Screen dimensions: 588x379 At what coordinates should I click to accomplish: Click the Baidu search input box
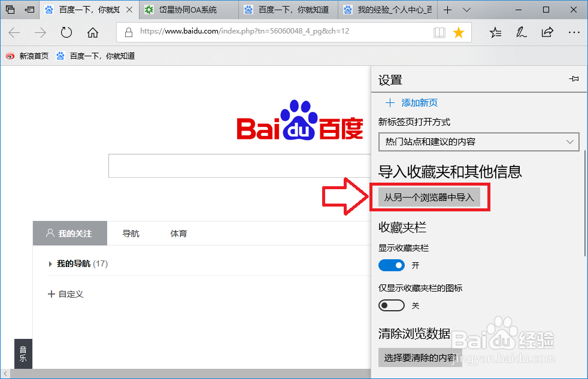[x=240, y=166]
